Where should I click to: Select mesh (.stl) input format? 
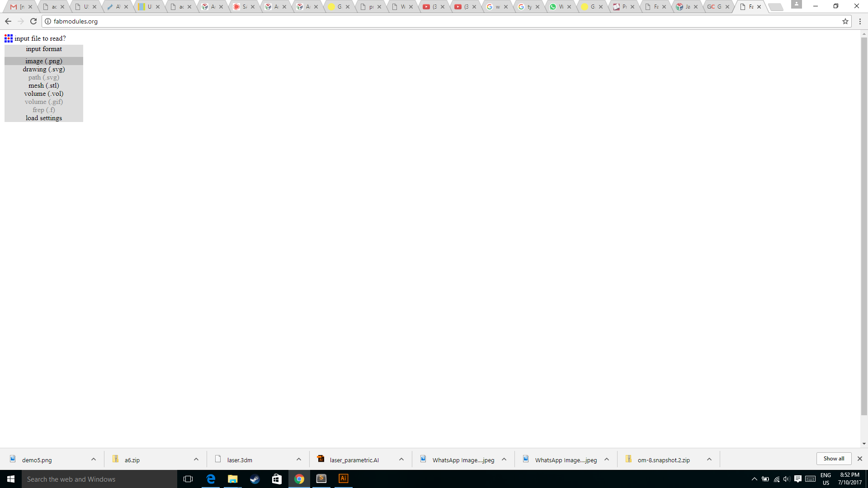44,85
